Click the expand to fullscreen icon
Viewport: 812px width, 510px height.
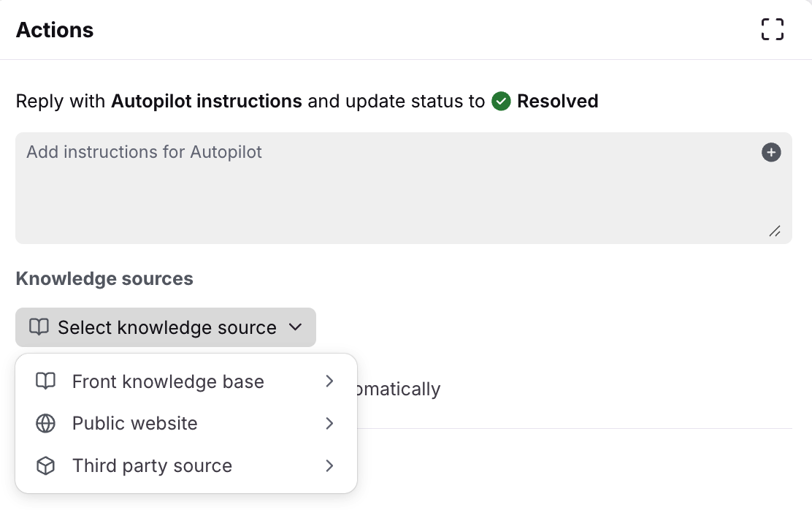[772, 30]
